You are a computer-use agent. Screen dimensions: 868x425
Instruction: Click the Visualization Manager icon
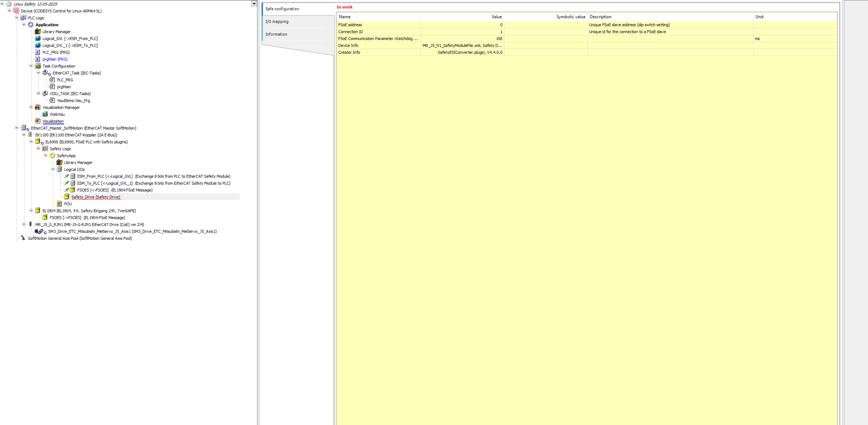(38, 107)
